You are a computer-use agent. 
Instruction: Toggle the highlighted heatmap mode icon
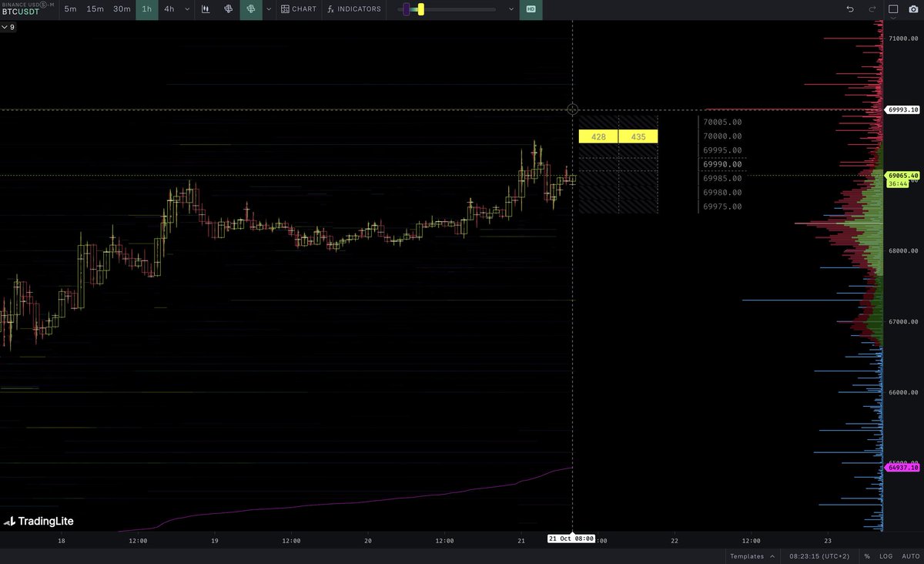coord(250,9)
